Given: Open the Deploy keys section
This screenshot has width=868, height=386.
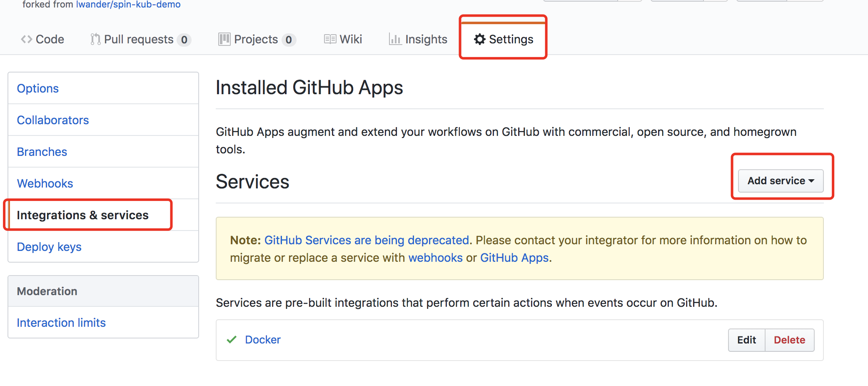Looking at the screenshot, I should pyautogui.click(x=49, y=247).
